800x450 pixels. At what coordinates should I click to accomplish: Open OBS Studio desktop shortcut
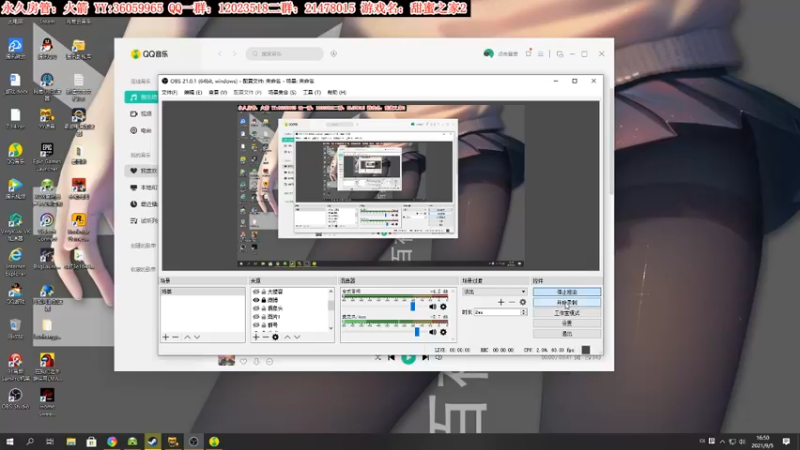15,398
